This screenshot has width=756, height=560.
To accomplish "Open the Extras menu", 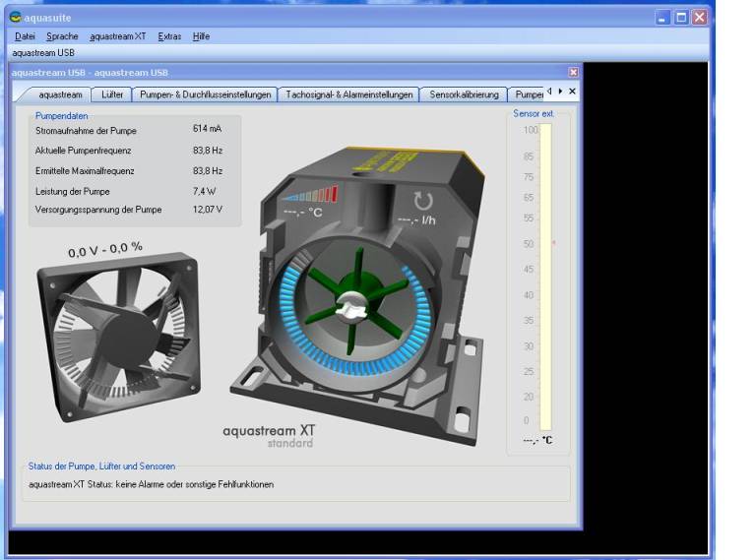I will click(x=169, y=36).
